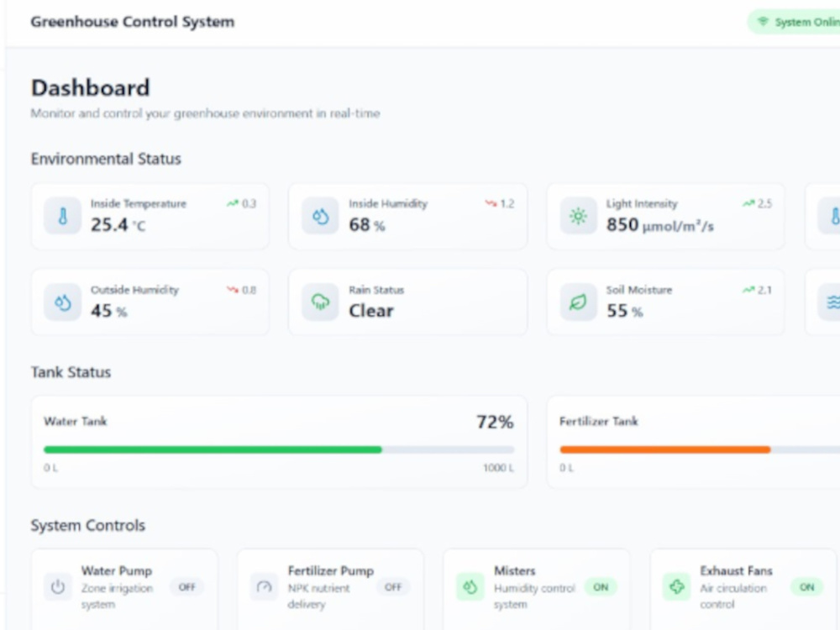Click the Dashboard heading

90,88
